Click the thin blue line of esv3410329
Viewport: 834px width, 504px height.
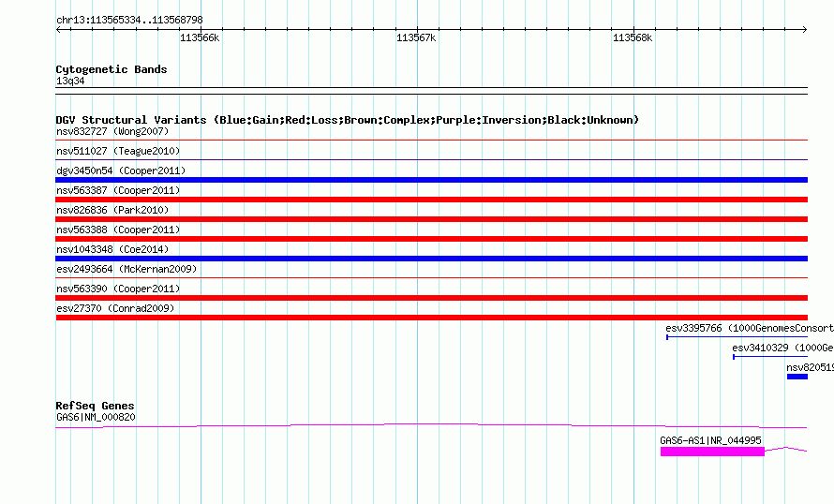770,357
